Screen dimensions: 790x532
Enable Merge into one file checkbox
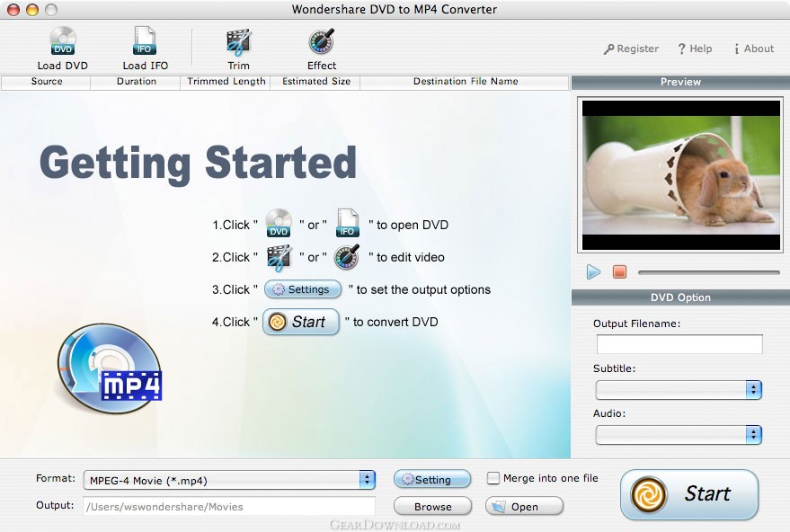tap(493, 477)
